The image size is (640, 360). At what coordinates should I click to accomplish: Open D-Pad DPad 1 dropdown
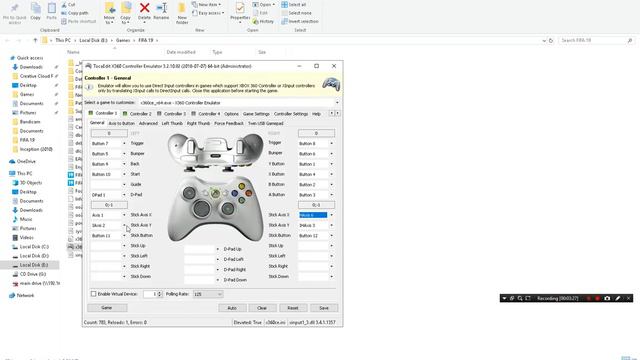click(124, 195)
